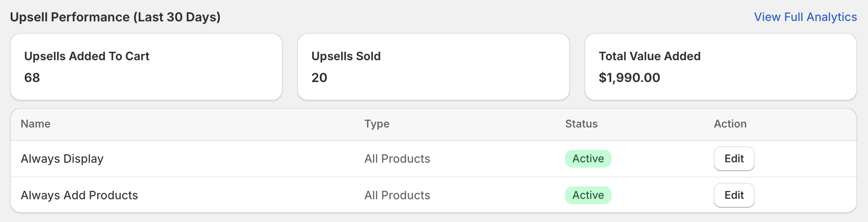Select the Always Add Products upsell name
This screenshot has height=222, width=868.
click(x=79, y=195)
